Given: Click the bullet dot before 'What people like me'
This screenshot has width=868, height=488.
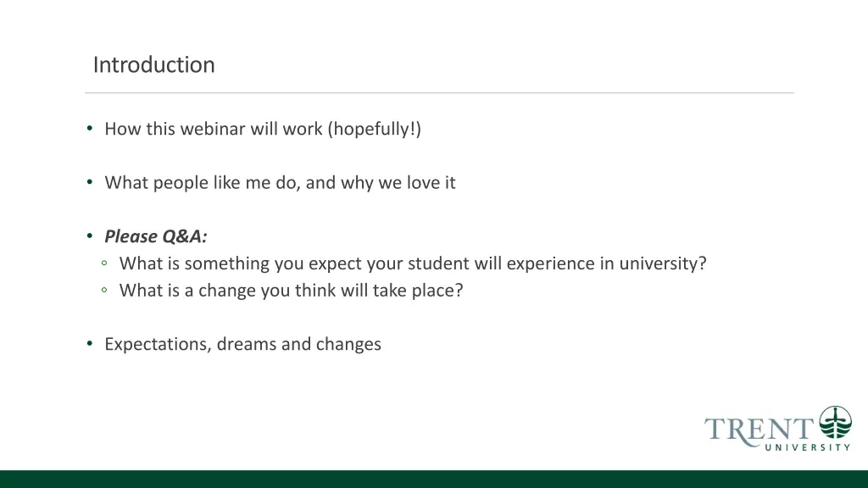Looking at the screenshot, I should click(x=90, y=182).
